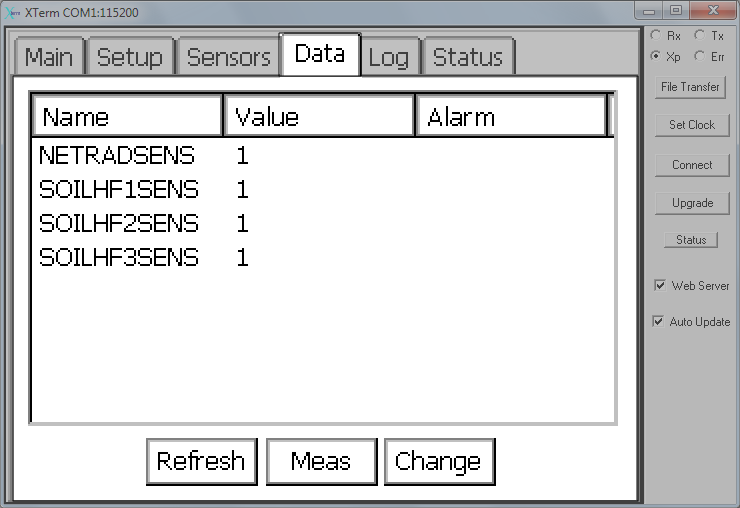
Task: Switch to the Main tab
Action: [x=49, y=57]
